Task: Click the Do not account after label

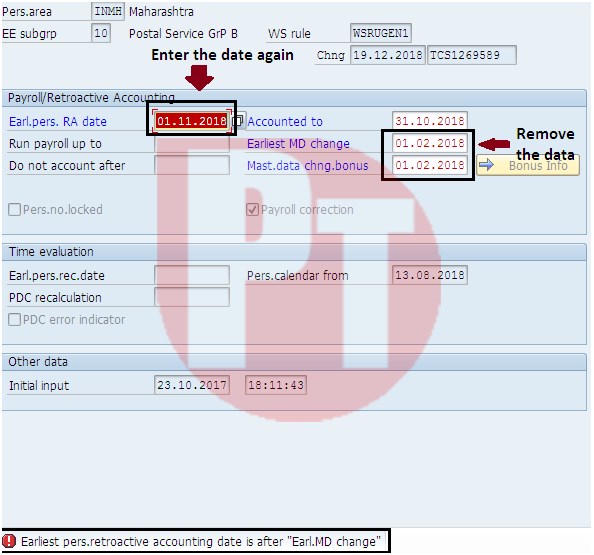Action: pos(67,166)
